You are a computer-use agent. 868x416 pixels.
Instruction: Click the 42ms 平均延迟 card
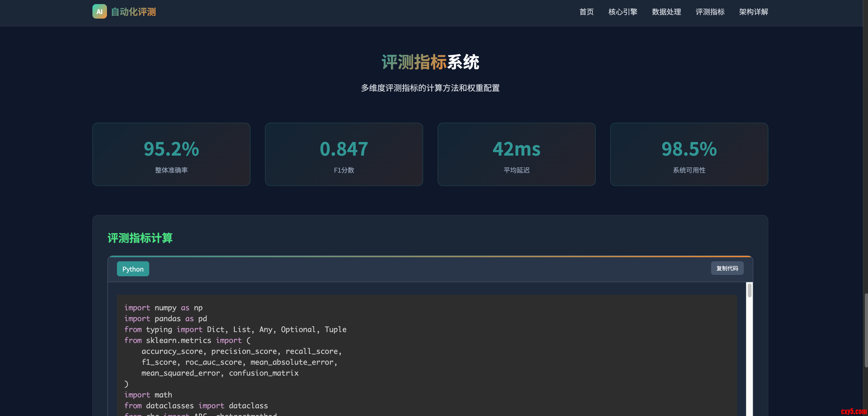pos(516,154)
